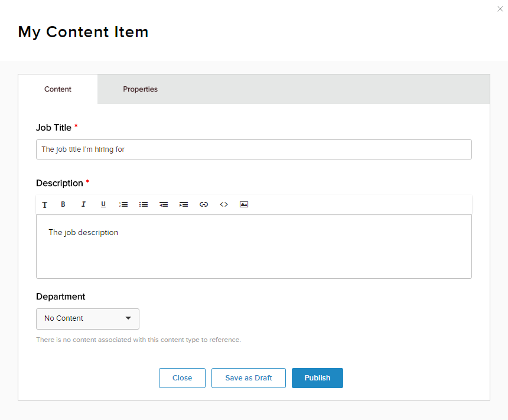The image size is (508, 420).
Task: Click Save as Draft
Action: [x=249, y=378]
